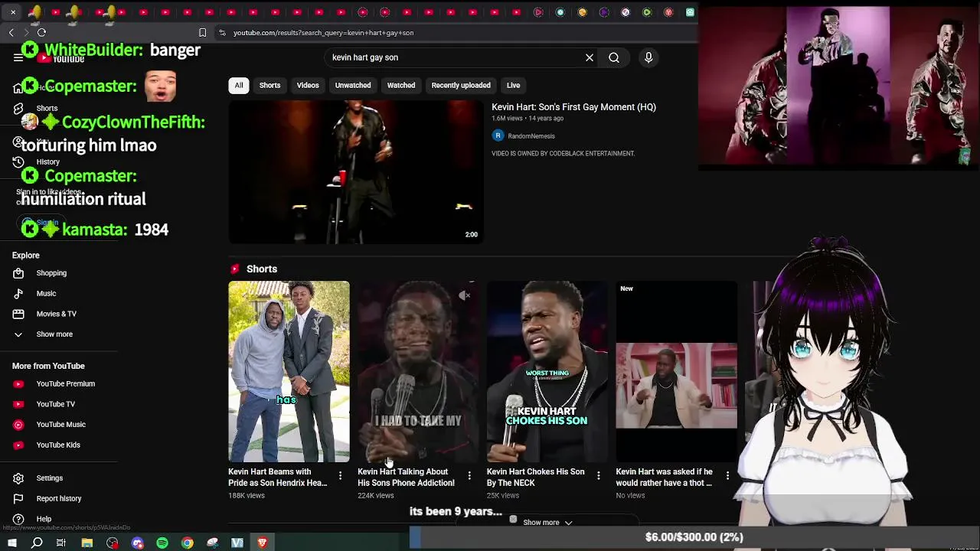Screen dimensions: 980x551
Task: Select the Live filter chip
Action: pos(513,86)
